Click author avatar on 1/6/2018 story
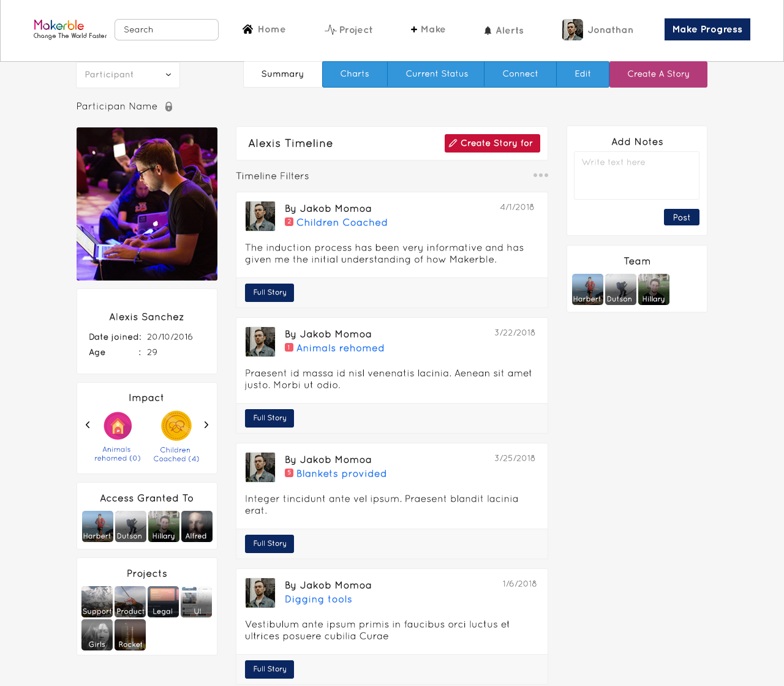 pos(260,593)
